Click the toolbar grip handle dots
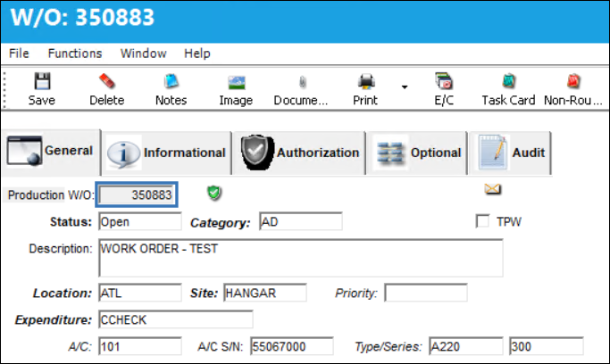The height and width of the screenshot is (364, 610). [x=4, y=90]
